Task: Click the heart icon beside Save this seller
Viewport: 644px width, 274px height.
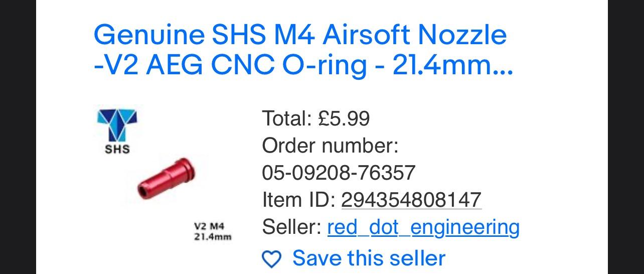Action: coord(272,259)
